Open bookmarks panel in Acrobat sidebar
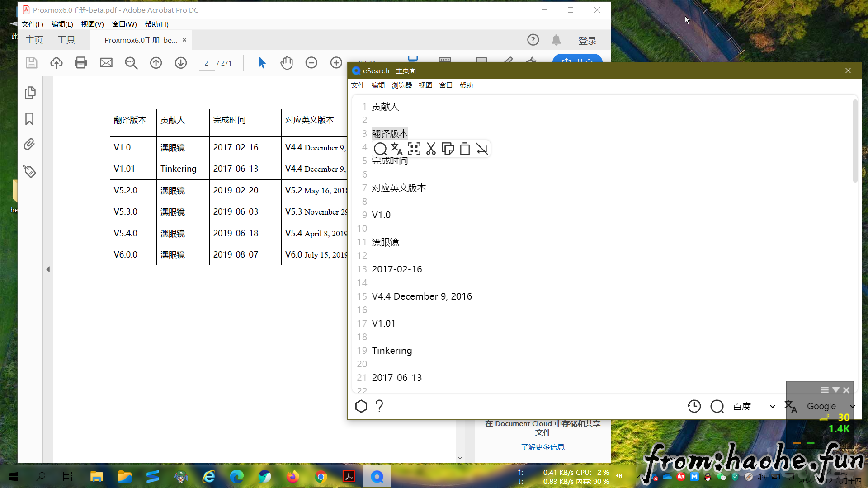This screenshot has height=488, width=868. pos(29,119)
